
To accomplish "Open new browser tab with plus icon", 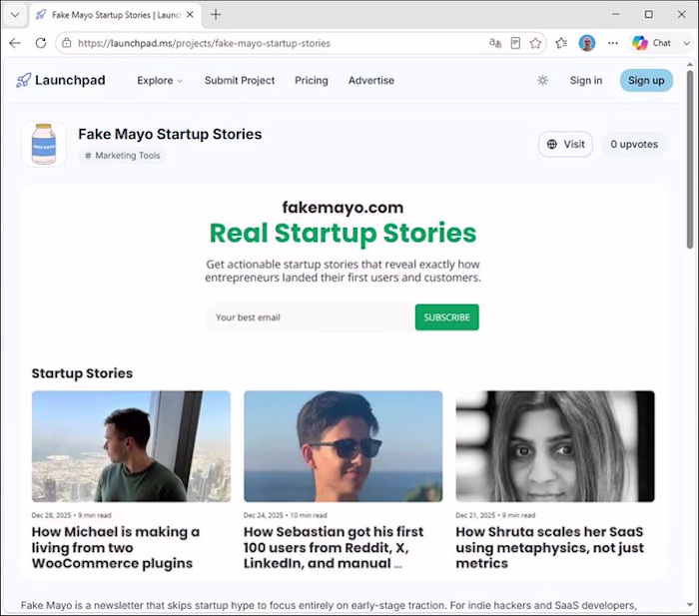I will tap(216, 15).
